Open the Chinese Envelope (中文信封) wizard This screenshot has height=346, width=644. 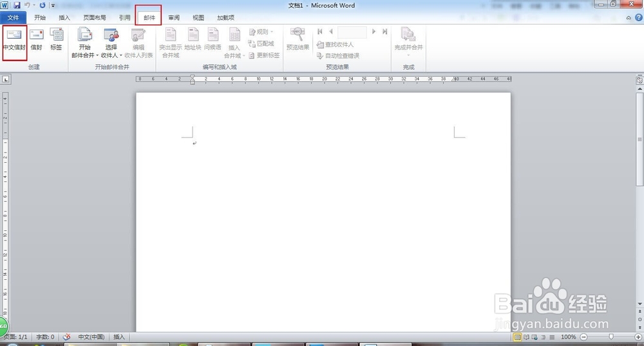pyautogui.click(x=14, y=40)
